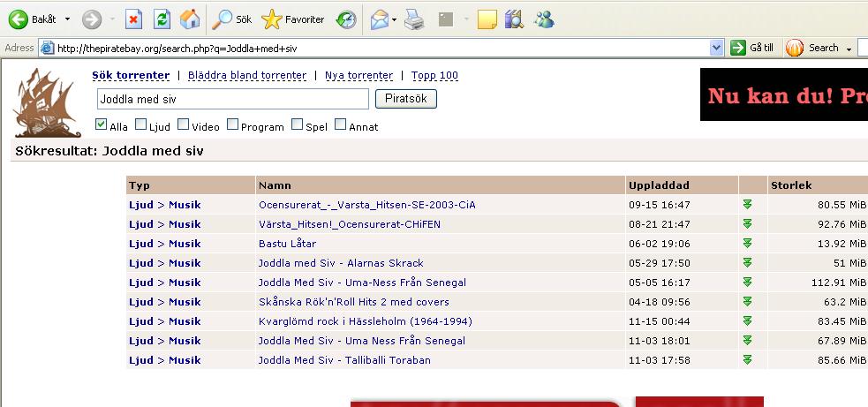Click the grey Forward arrow button
The width and height of the screenshot is (868, 407).
click(92, 19)
